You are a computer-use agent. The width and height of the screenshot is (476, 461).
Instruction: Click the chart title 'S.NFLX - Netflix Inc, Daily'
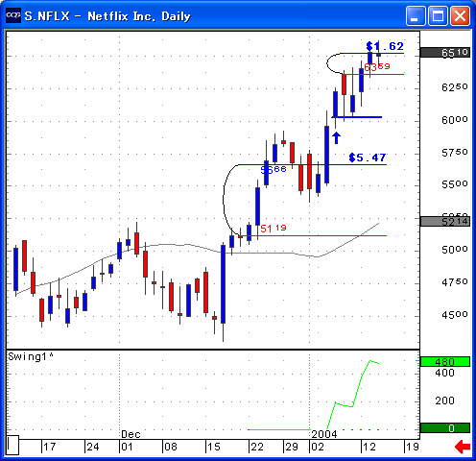[x=107, y=16]
